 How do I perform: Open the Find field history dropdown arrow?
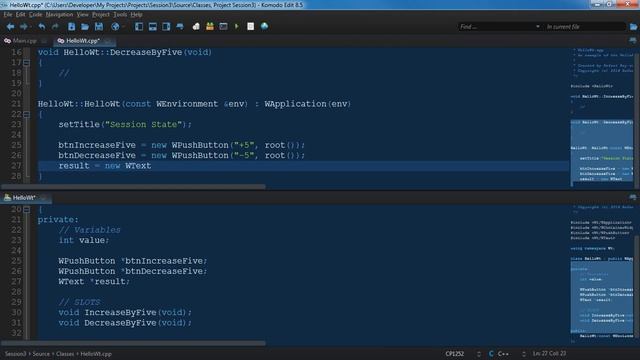point(538,27)
